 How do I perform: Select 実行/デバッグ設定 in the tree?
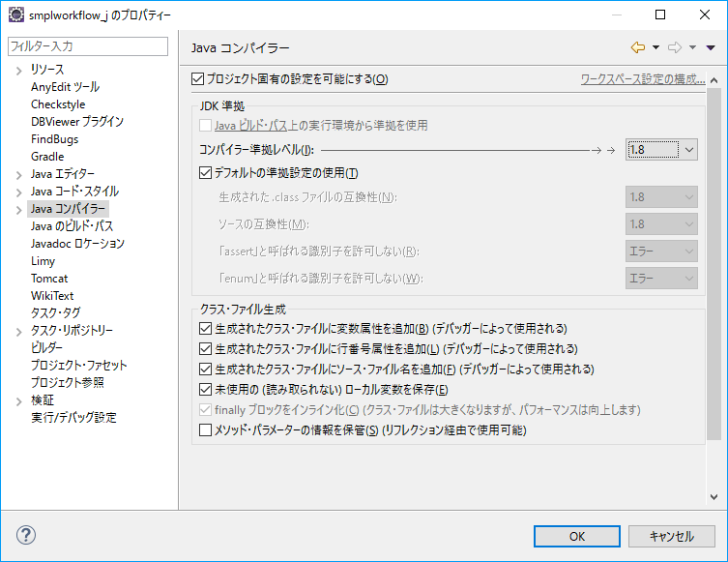tap(73, 418)
